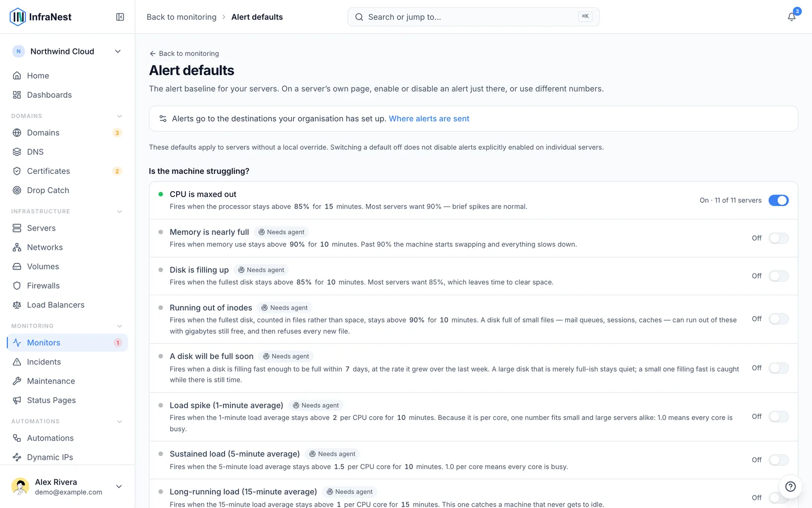Enable Load spike 1-minute average alert
This screenshot has height=508, width=812.
(778, 417)
